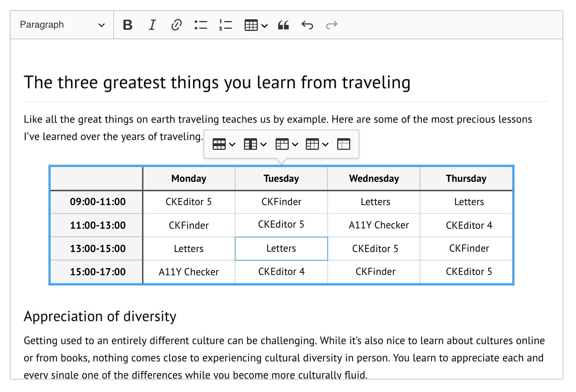The height and width of the screenshot is (392, 576).
Task: Click Tuesday 15:00-17:00 cell CKEditor 4
Action: coord(281,272)
